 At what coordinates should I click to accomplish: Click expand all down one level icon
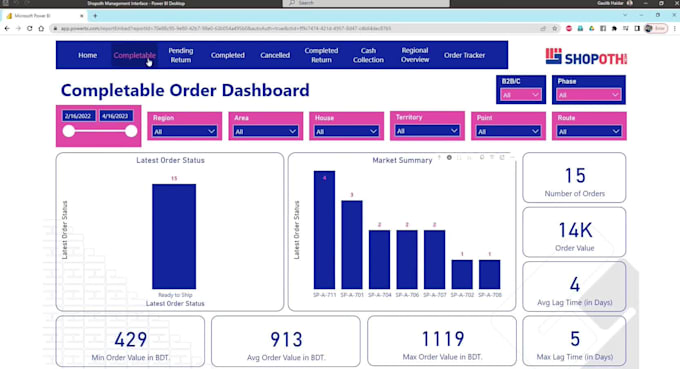pos(469,158)
